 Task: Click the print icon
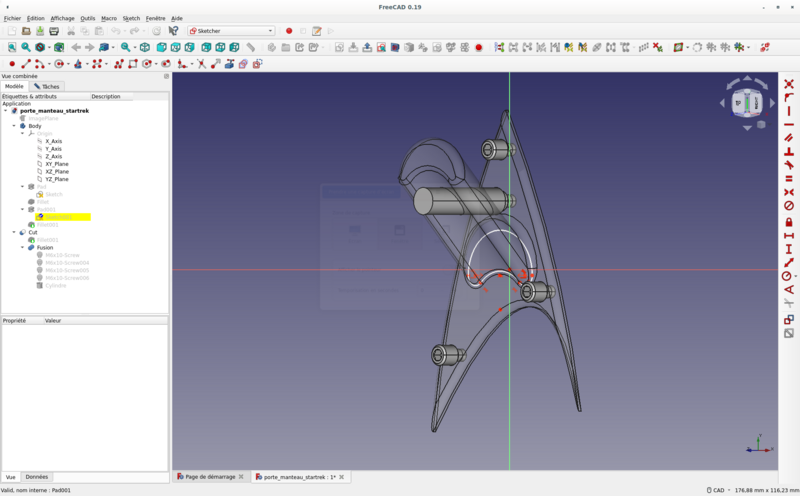point(54,31)
